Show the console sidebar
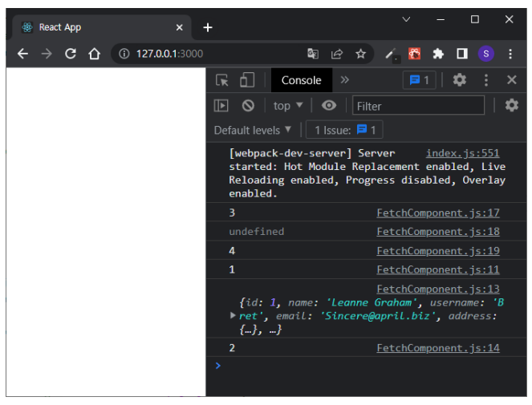Screen dimensions: 532x405 point(221,106)
